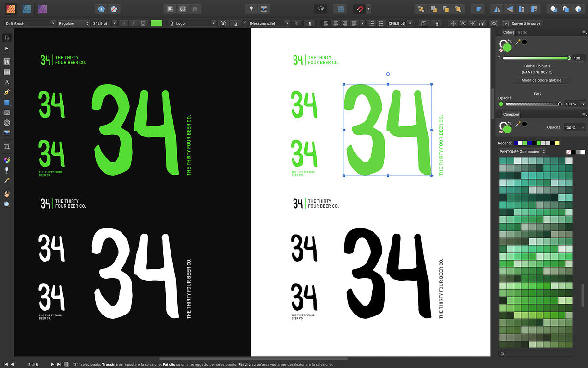The image size is (588, 368).
Task: Go to next page arrow in status bar
Action: (x=52, y=364)
